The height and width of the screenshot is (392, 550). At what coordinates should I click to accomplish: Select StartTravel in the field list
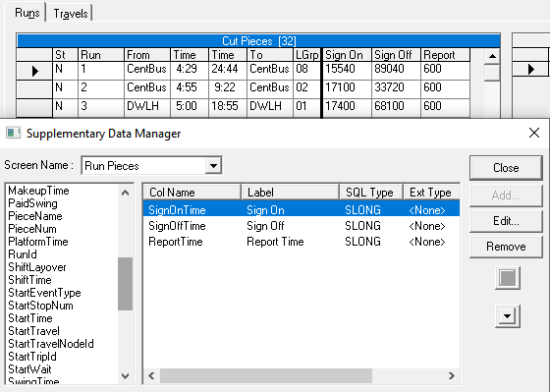tap(33, 330)
